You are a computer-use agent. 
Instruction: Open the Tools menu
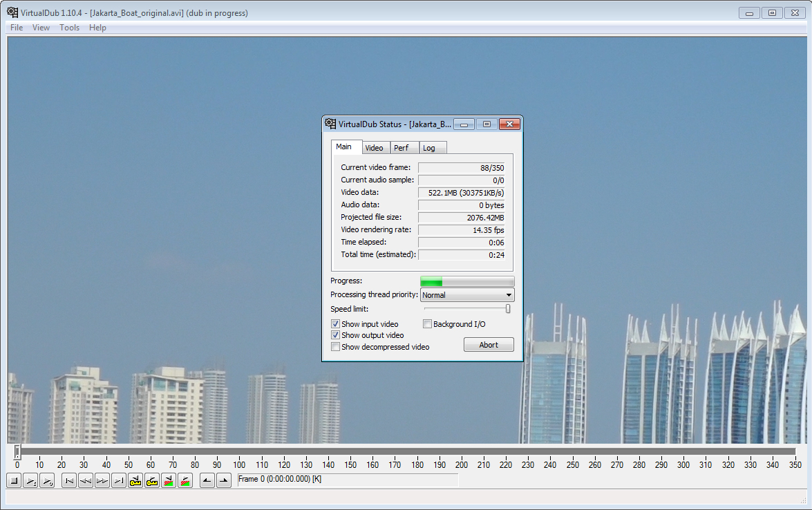[x=69, y=28]
